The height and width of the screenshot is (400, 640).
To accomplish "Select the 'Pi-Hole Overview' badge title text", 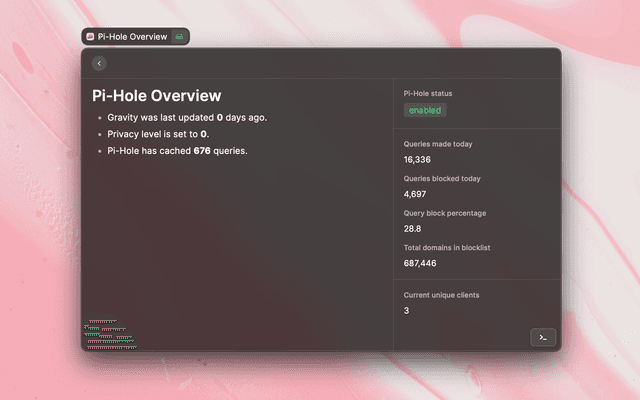I will 133,37.
